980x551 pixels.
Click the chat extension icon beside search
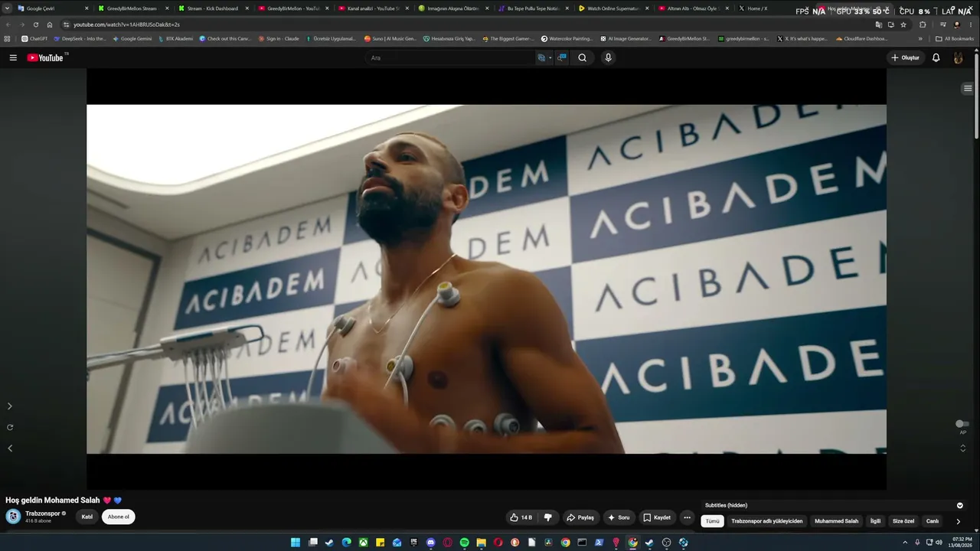pyautogui.click(x=562, y=57)
